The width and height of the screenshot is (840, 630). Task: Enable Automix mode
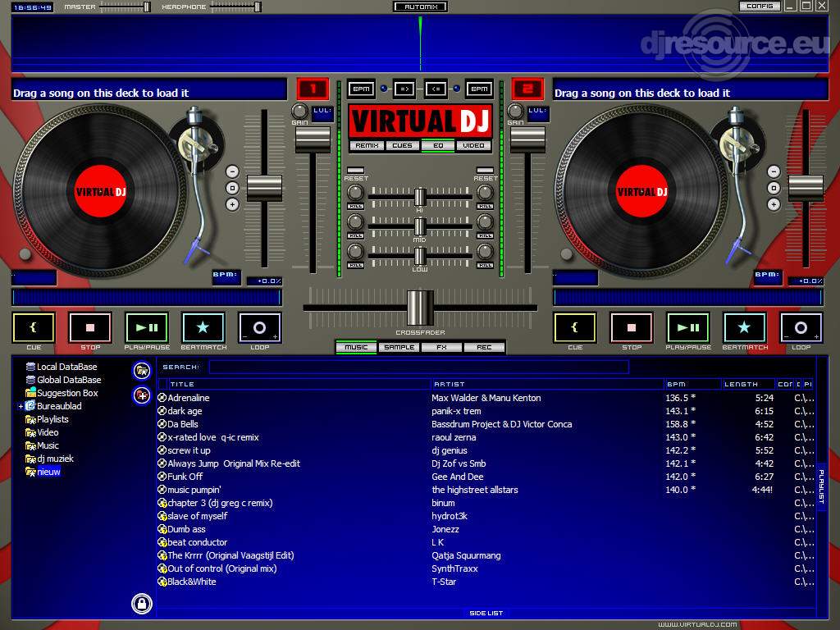click(421, 7)
